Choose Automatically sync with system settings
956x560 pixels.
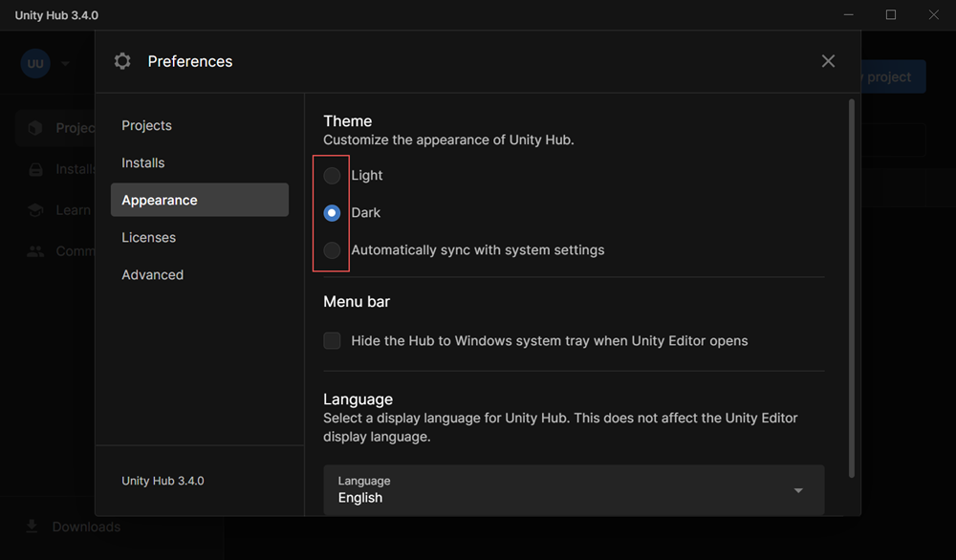click(x=332, y=249)
